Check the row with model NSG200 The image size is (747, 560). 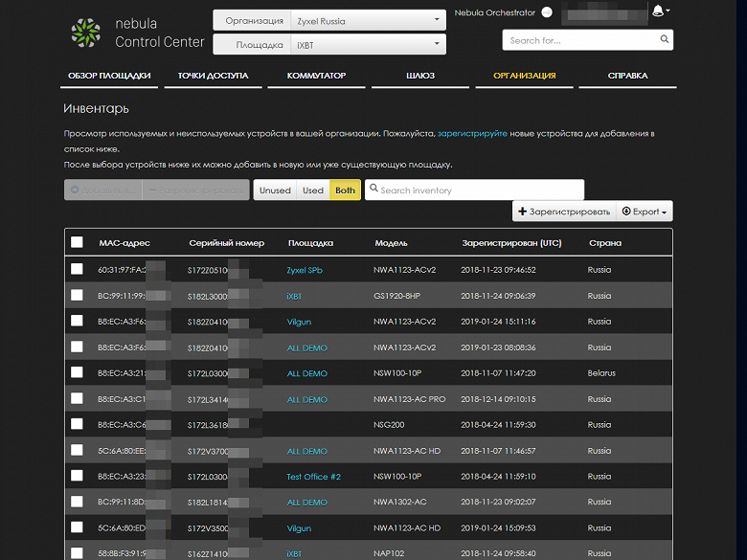[x=77, y=425]
